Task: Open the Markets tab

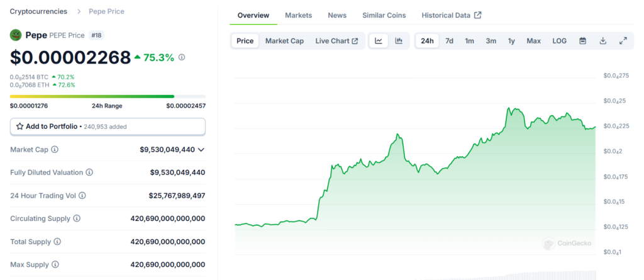Action: coord(298,15)
